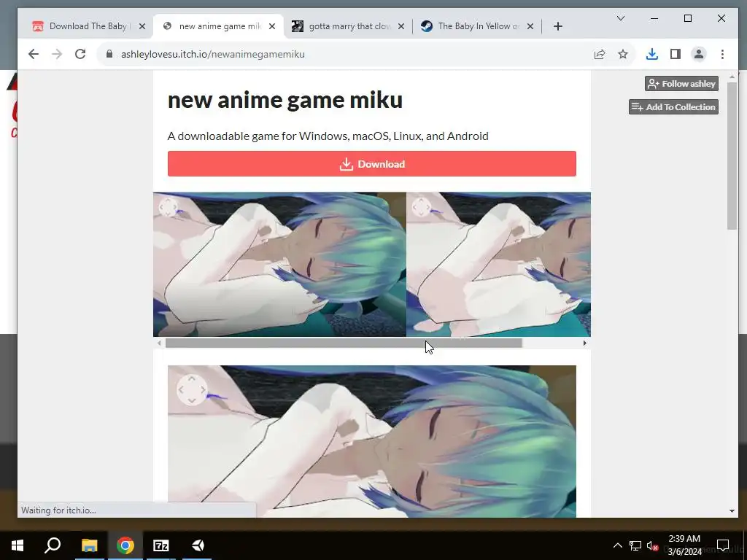Add the game to a collection

coord(673,107)
